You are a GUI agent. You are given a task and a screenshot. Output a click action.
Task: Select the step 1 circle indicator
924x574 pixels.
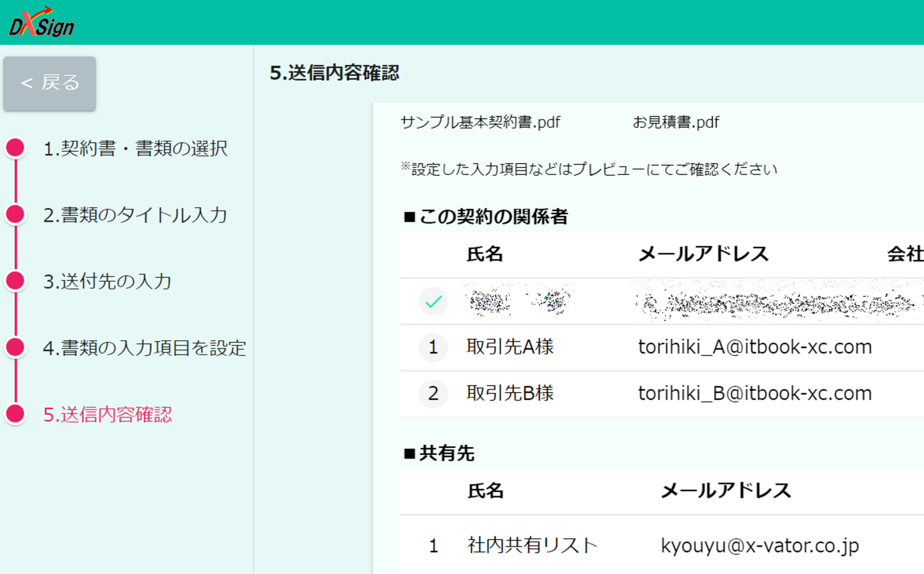click(15, 147)
